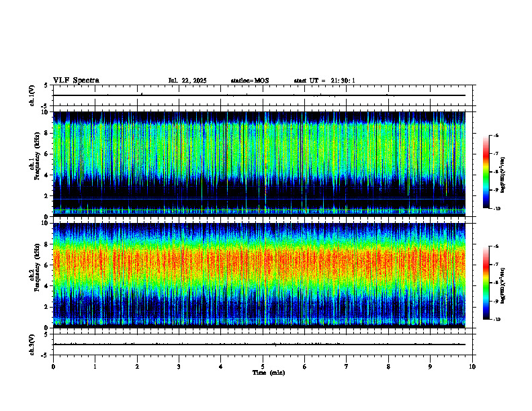Click time axis tick label "7"
The width and height of the screenshot is (532, 411).
347,367
